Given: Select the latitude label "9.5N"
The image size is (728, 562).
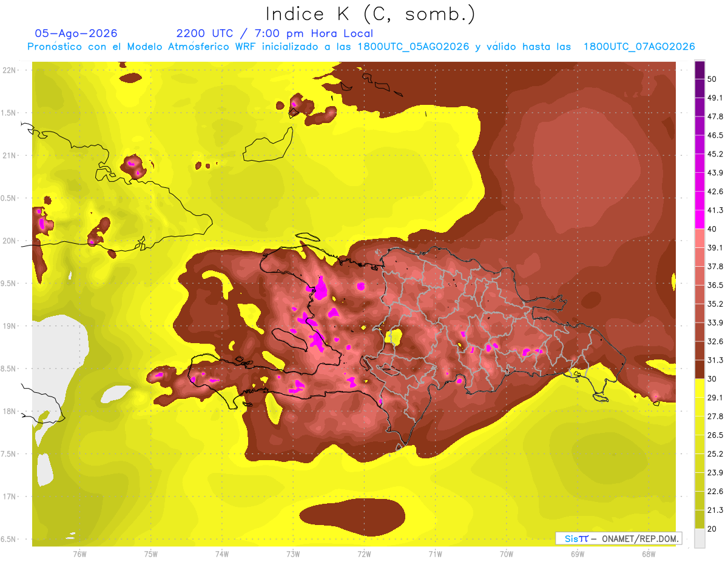Looking at the screenshot, I should pyautogui.click(x=9, y=284).
